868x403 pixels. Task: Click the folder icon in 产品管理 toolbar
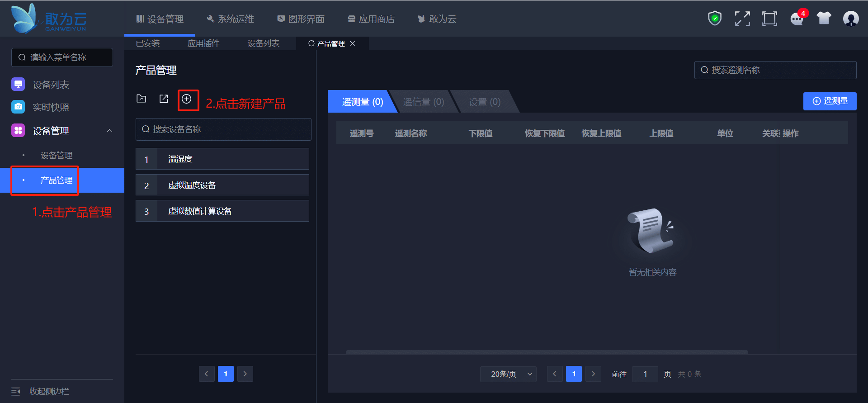point(142,99)
